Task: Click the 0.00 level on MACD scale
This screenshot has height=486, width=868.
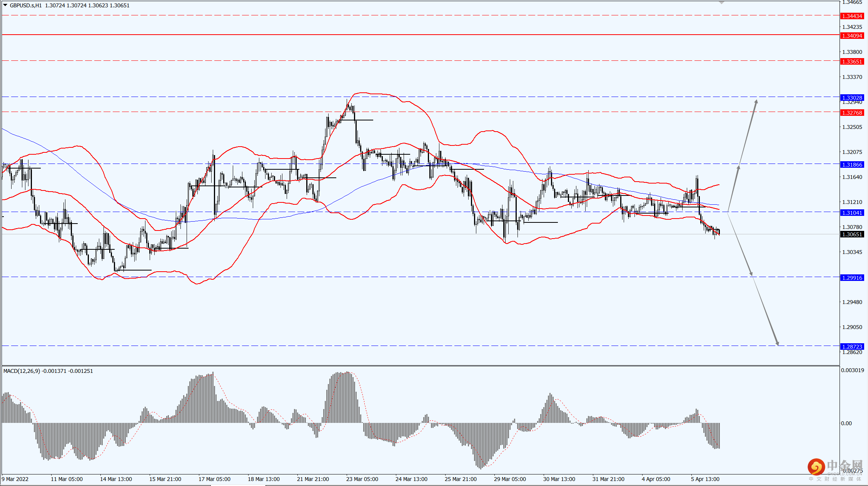Action: tap(846, 423)
